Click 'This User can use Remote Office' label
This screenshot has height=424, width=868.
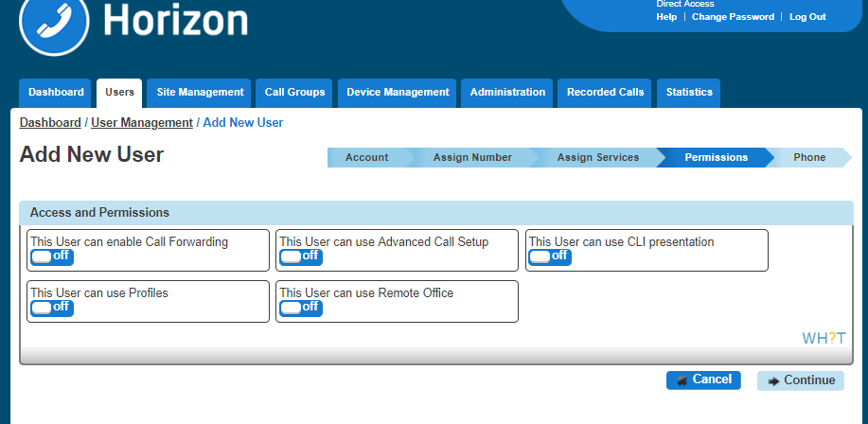click(366, 292)
